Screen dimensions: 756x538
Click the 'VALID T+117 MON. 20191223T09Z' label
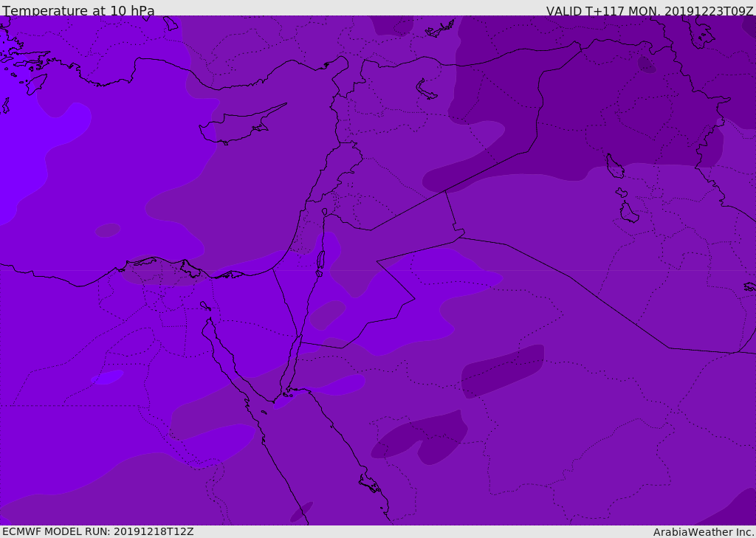(x=650, y=10)
